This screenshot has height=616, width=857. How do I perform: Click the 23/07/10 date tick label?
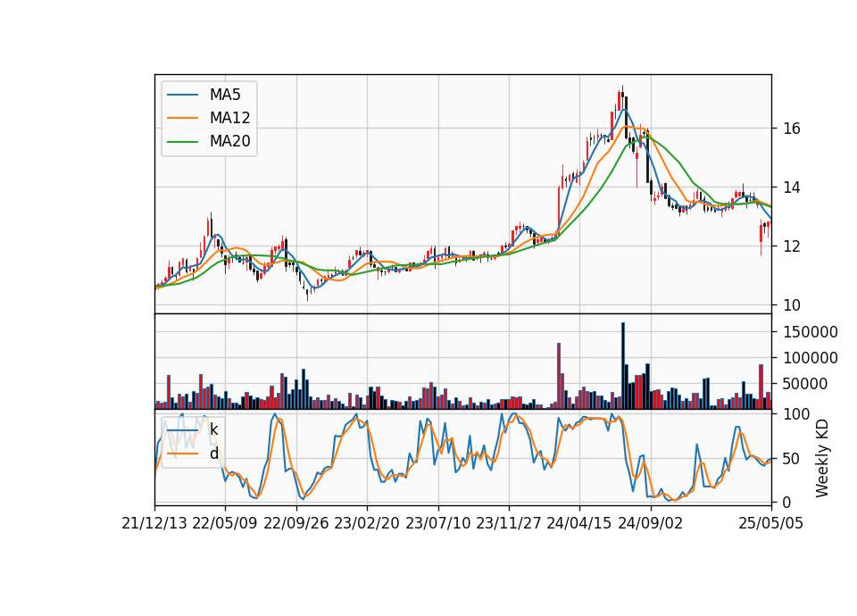click(437, 523)
